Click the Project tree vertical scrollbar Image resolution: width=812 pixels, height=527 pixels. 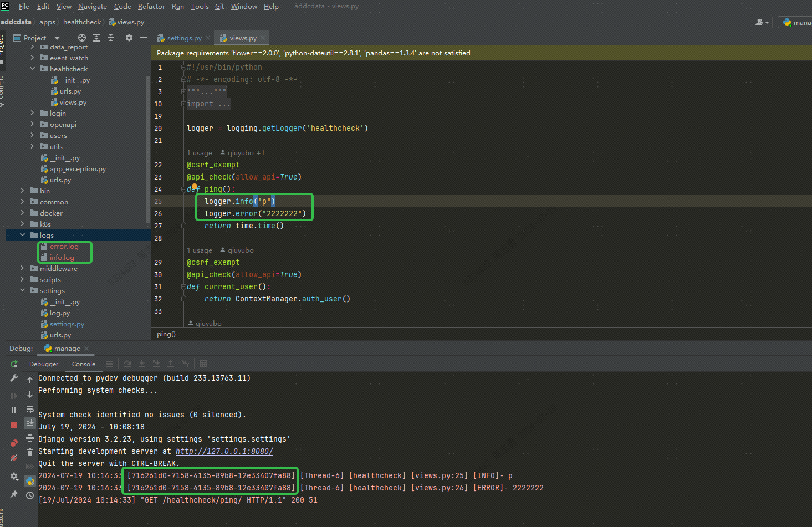click(147, 150)
